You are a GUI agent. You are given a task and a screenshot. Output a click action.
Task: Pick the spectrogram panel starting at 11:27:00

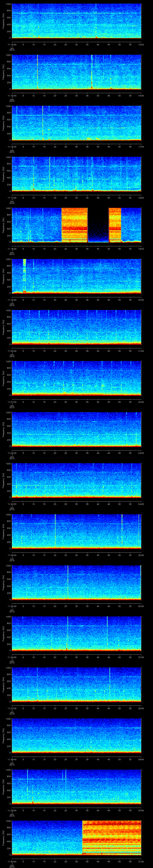pyautogui.click(x=76, y=685)
